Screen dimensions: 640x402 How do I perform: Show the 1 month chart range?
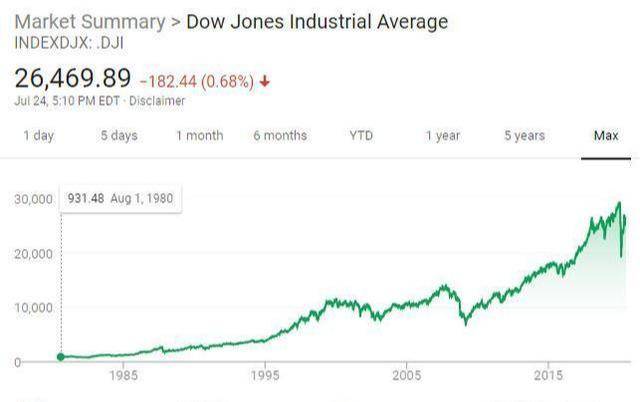pyautogui.click(x=199, y=136)
